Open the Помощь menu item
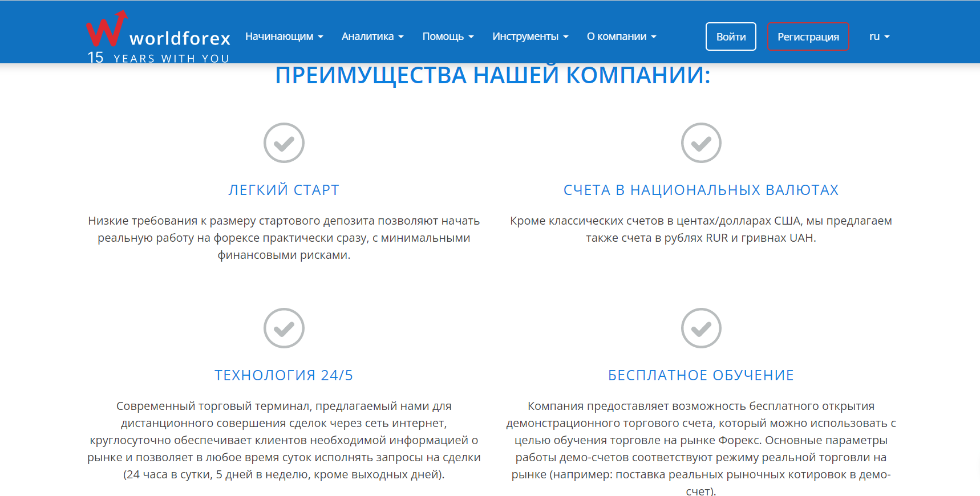 [x=448, y=36]
